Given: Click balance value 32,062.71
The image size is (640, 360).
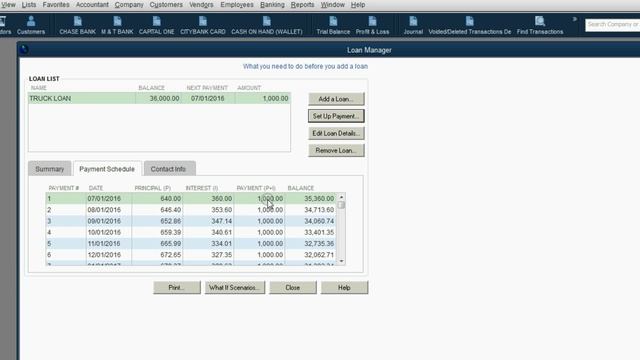Looking at the screenshot, I should point(319,255).
